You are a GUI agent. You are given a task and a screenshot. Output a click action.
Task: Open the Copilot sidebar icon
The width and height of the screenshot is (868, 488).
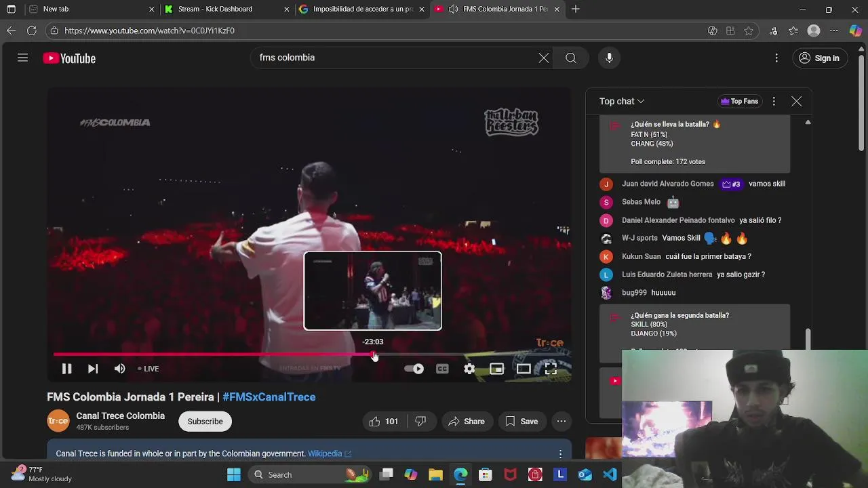tap(856, 30)
